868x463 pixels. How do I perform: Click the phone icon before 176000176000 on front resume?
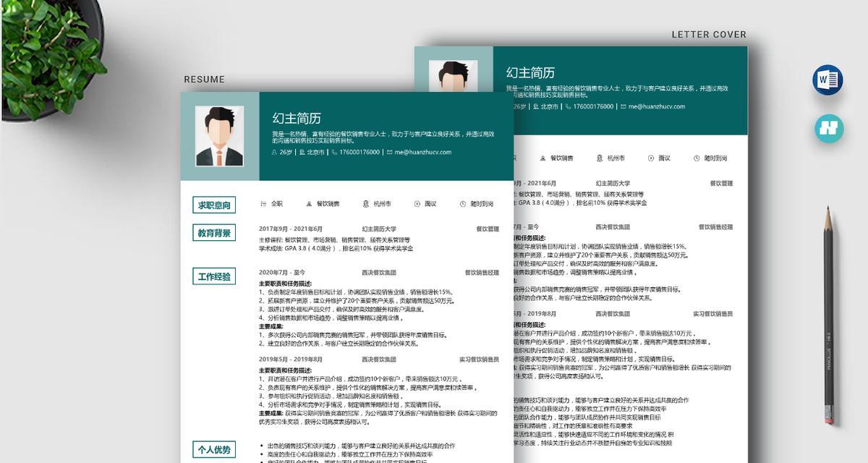pos(334,153)
